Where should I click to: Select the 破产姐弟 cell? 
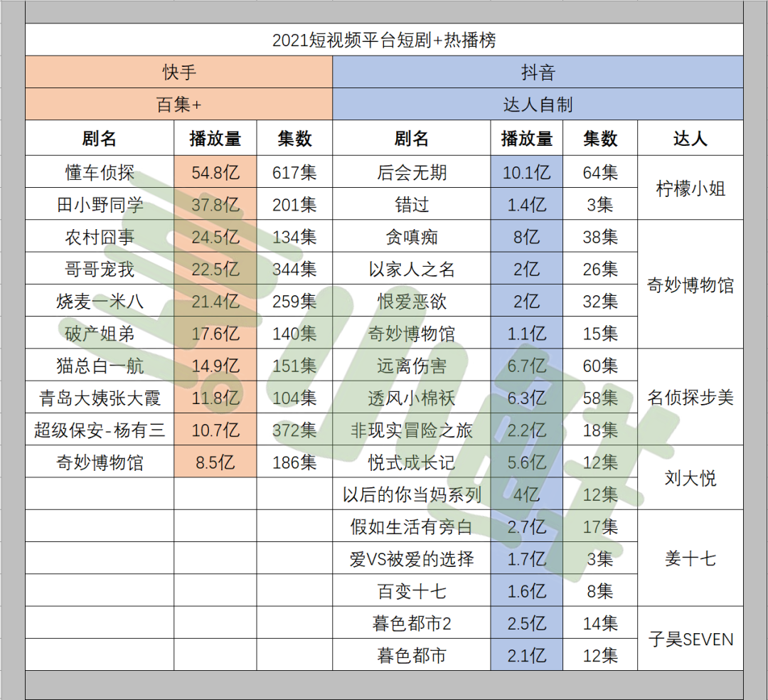(100, 333)
